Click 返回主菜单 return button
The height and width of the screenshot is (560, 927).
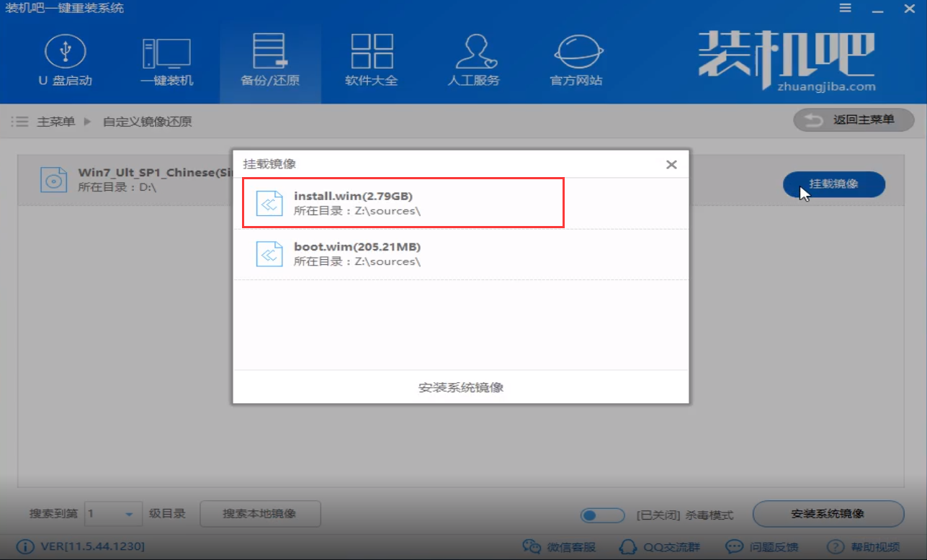(x=853, y=119)
